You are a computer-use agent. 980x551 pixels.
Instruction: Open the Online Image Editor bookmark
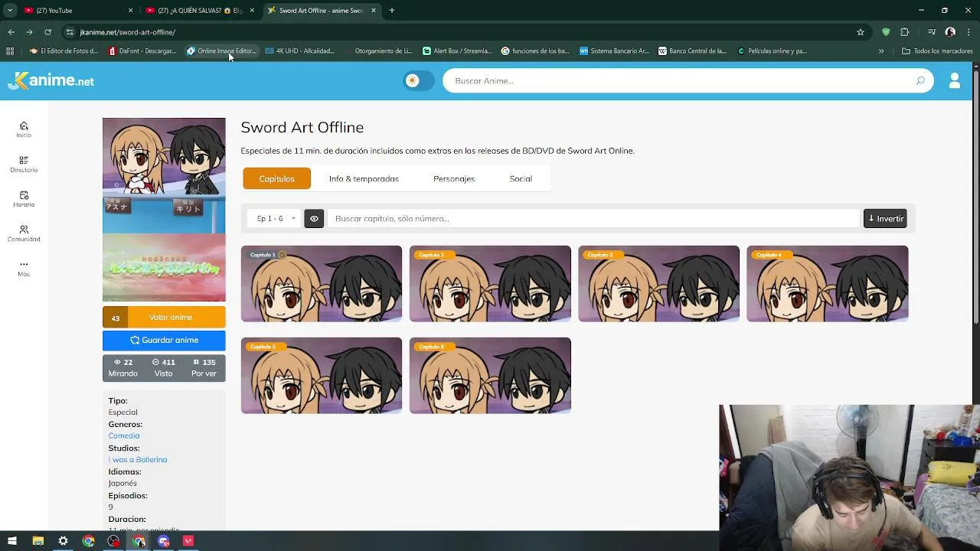[x=221, y=51]
